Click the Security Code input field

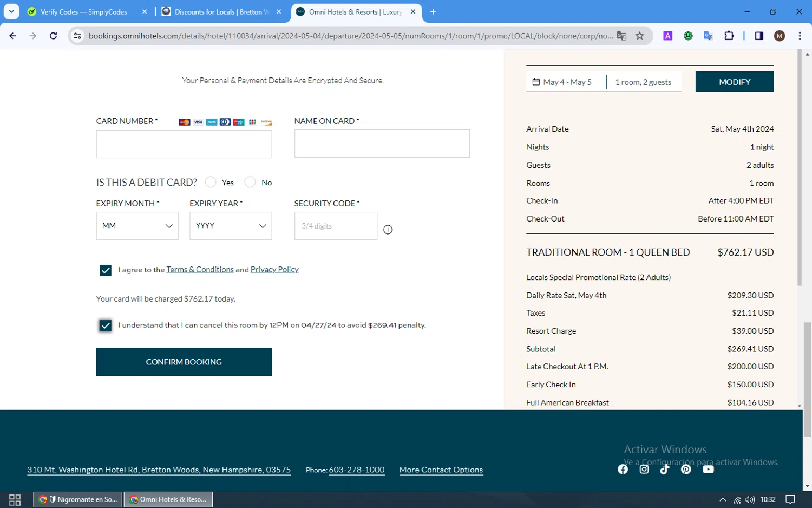click(336, 226)
